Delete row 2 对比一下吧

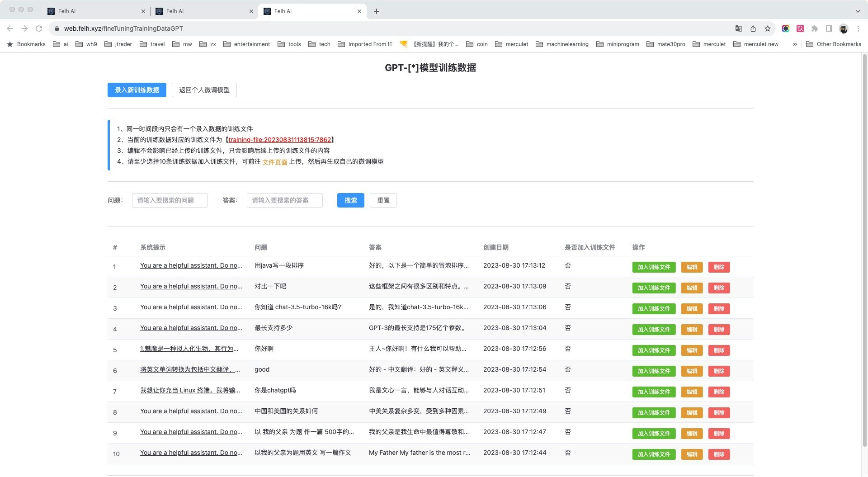[x=719, y=288]
